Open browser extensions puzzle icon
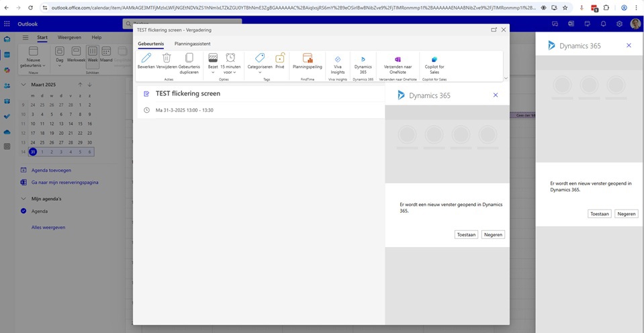Viewport: 644px width, 333px height. 606,8
